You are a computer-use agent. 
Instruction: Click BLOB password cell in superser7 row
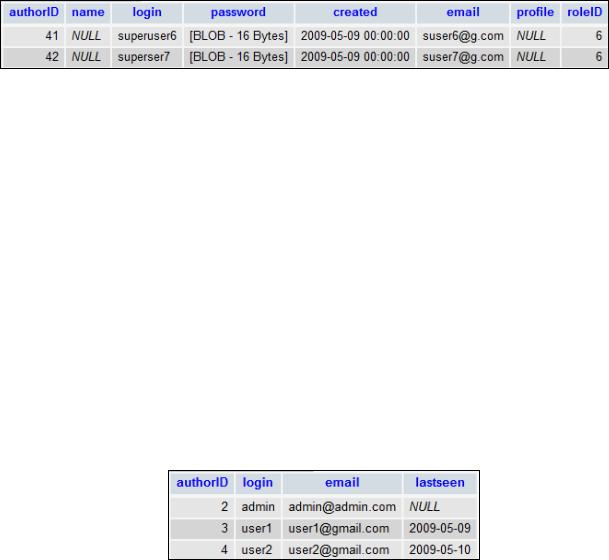[x=238, y=57]
